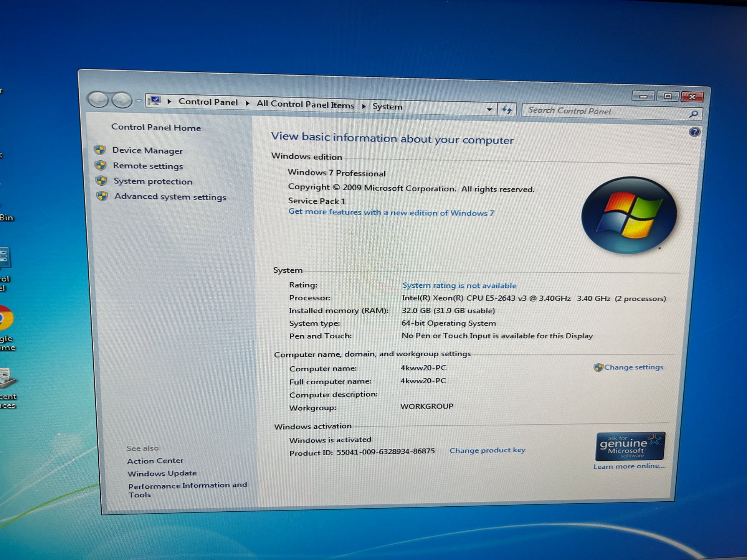Viewport: 747px width, 560px height.
Task: Select the 64-bit Operating System text
Action: tap(449, 323)
